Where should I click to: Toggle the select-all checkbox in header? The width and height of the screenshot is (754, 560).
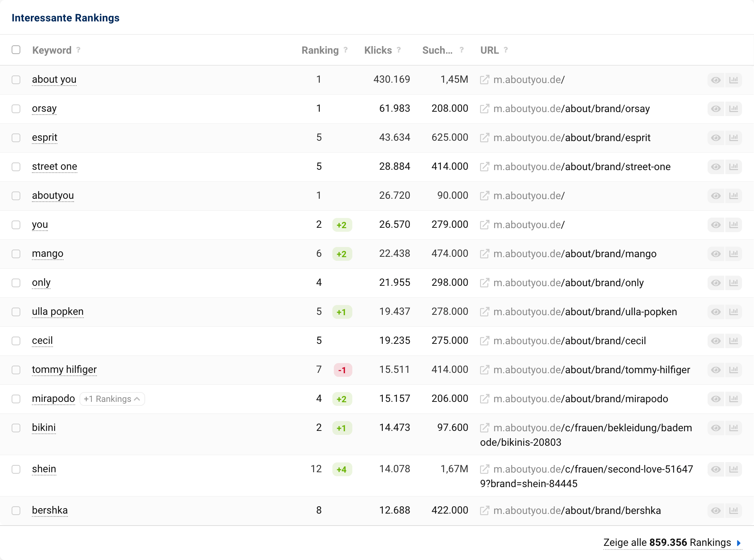pyautogui.click(x=16, y=50)
